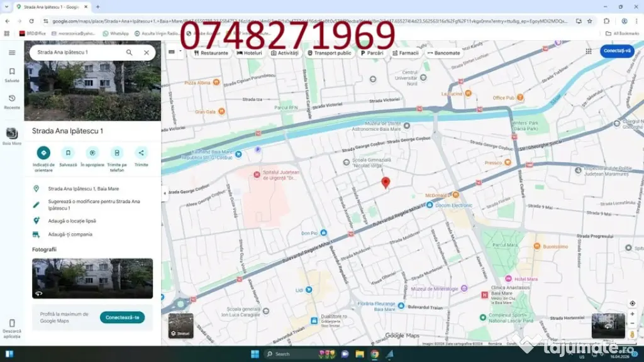Click the McDonald's marker on the map
This screenshot has width=644, height=362.
tap(455, 195)
